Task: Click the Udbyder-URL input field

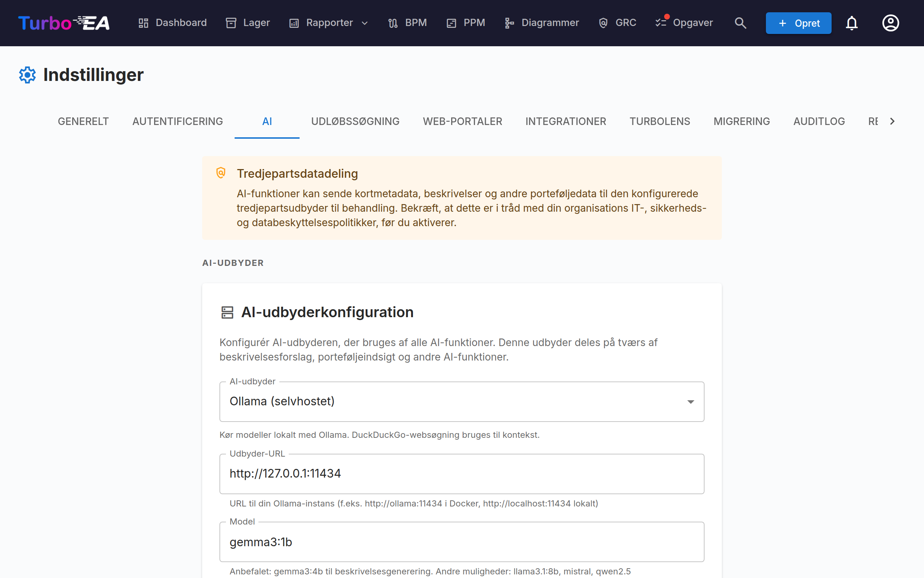Action: tap(462, 474)
